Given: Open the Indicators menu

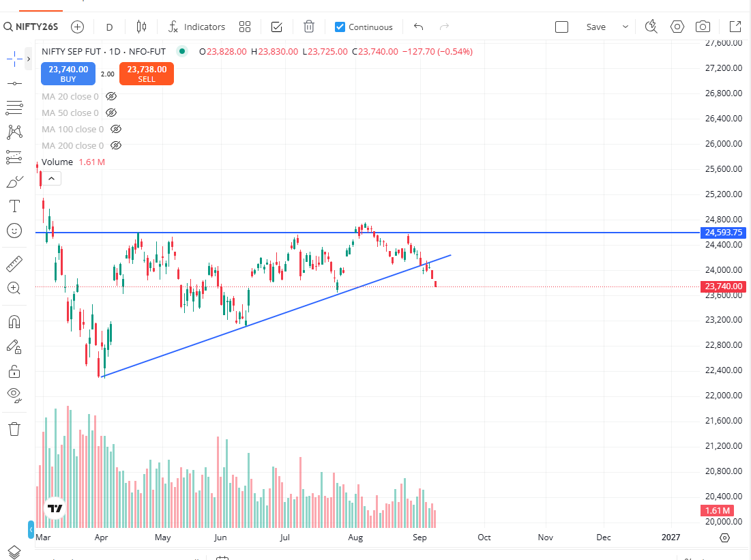Looking at the screenshot, I should point(197,27).
